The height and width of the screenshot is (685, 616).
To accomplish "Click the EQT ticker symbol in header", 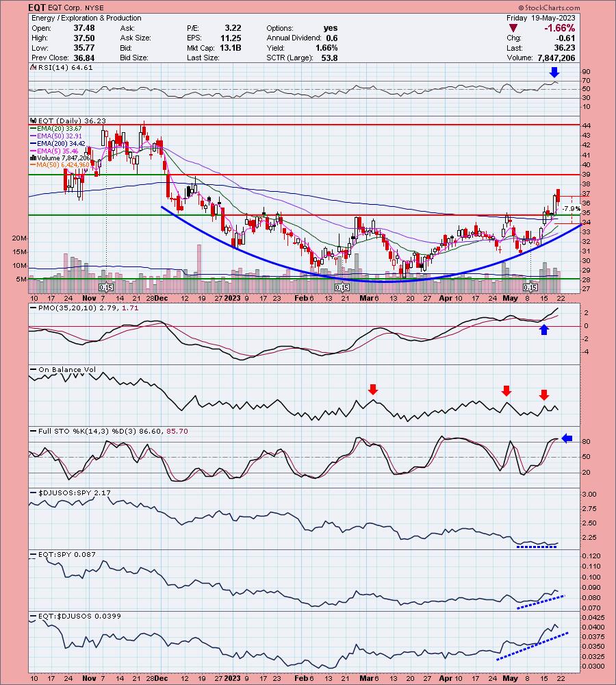I will [x=36, y=8].
